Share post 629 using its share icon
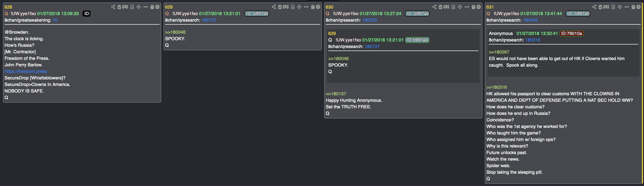The width and height of the screenshot is (644, 186). 274,7
